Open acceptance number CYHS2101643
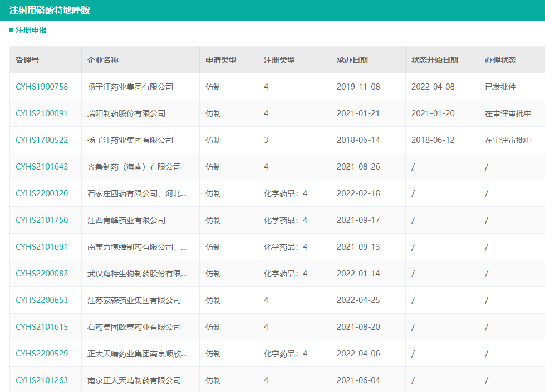 point(42,167)
